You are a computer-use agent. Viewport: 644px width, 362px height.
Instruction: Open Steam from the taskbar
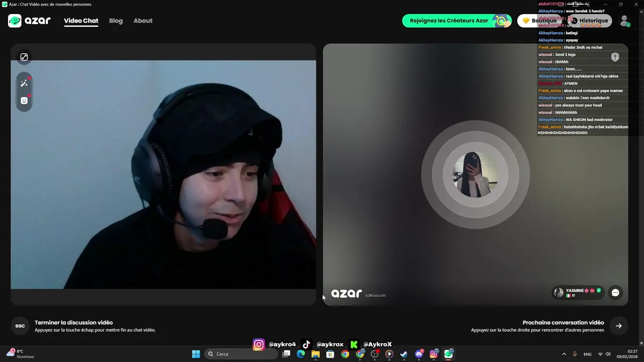(x=404, y=354)
